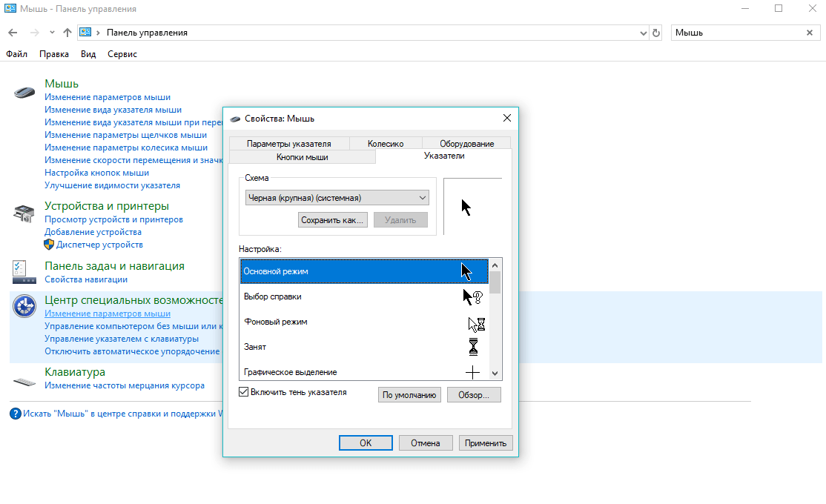Screen dimensions: 826x504
Task: Click the crosshair cursor for Графическое выделение
Action: point(472,372)
